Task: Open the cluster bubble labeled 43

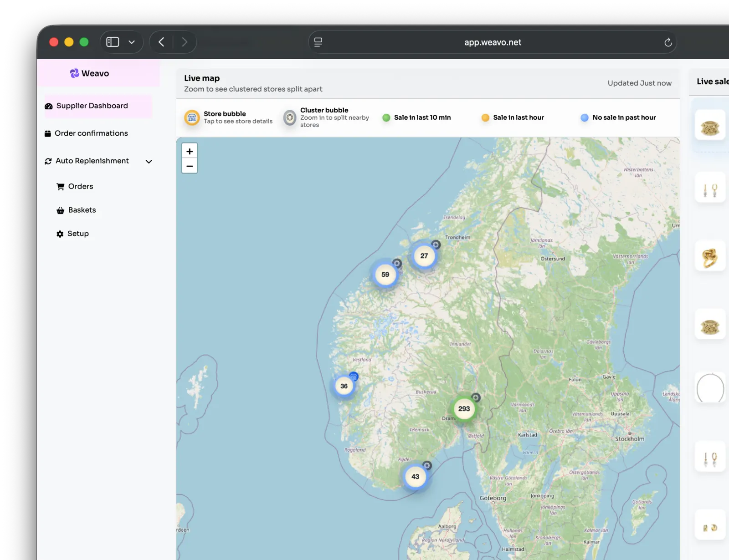Action: [415, 477]
